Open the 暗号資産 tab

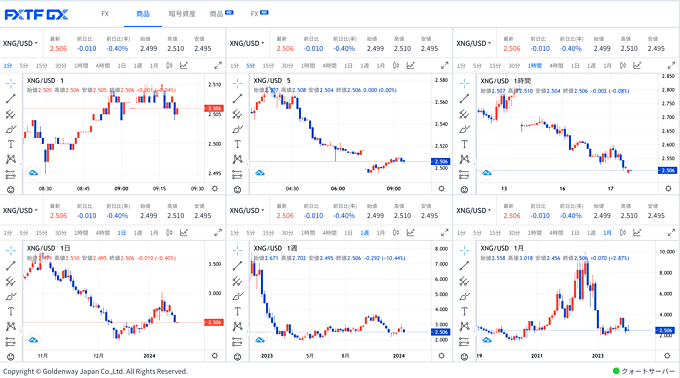[x=182, y=14]
